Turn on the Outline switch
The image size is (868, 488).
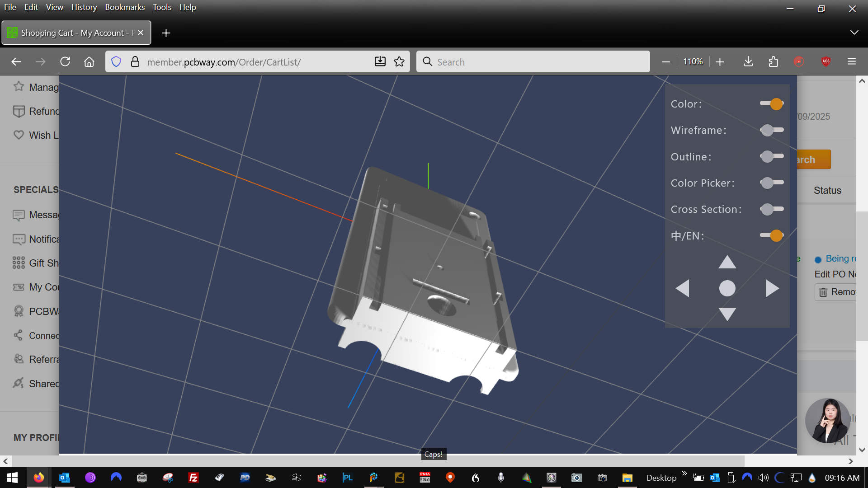771,156
